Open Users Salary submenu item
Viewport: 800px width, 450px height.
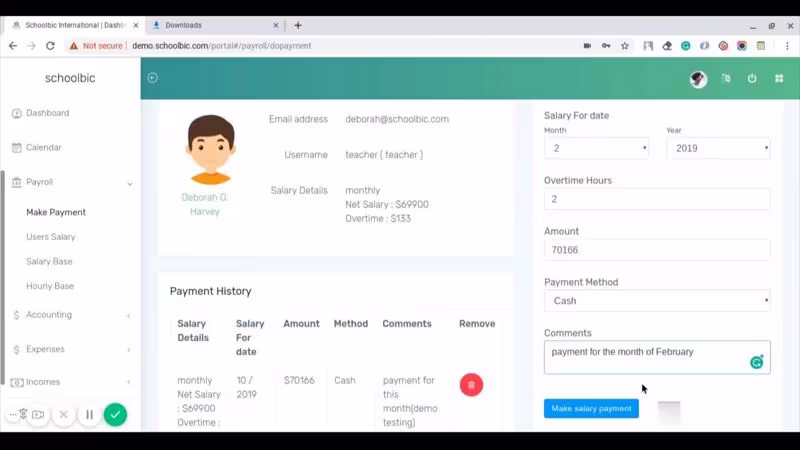(51, 237)
